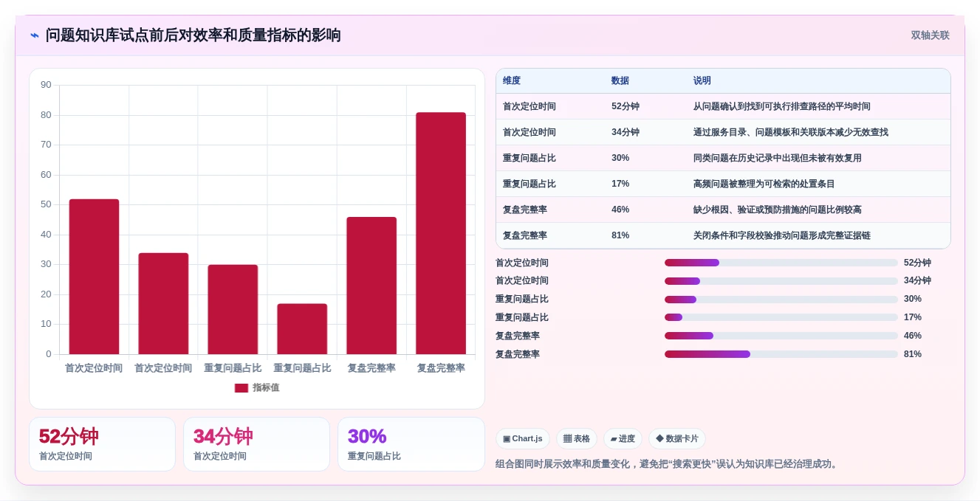Click description 缺少根因、验证或预防措施的问题比例较高

[x=778, y=210]
